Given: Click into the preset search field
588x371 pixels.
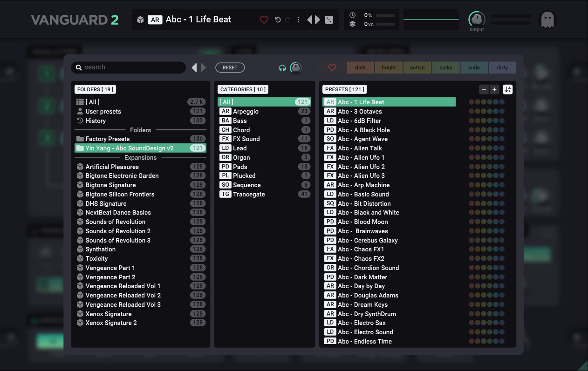Looking at the screenshot, I should point(128,67).
